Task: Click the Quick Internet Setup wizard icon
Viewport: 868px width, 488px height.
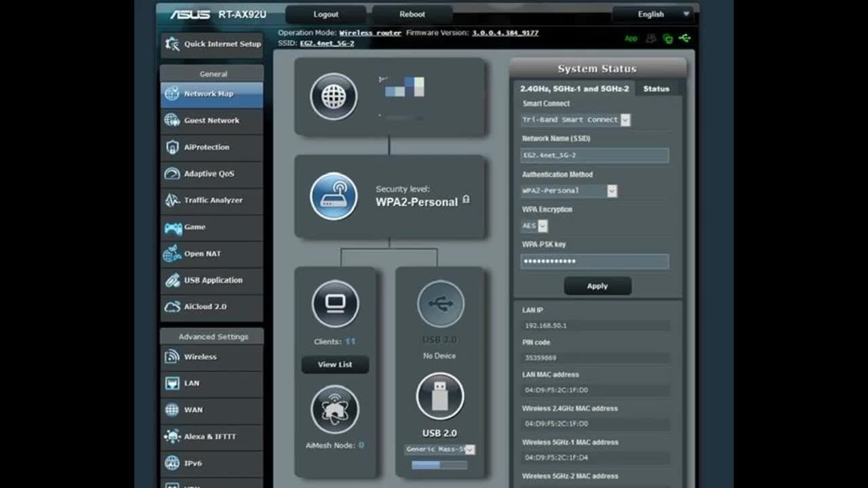Action: coord(172,44)
